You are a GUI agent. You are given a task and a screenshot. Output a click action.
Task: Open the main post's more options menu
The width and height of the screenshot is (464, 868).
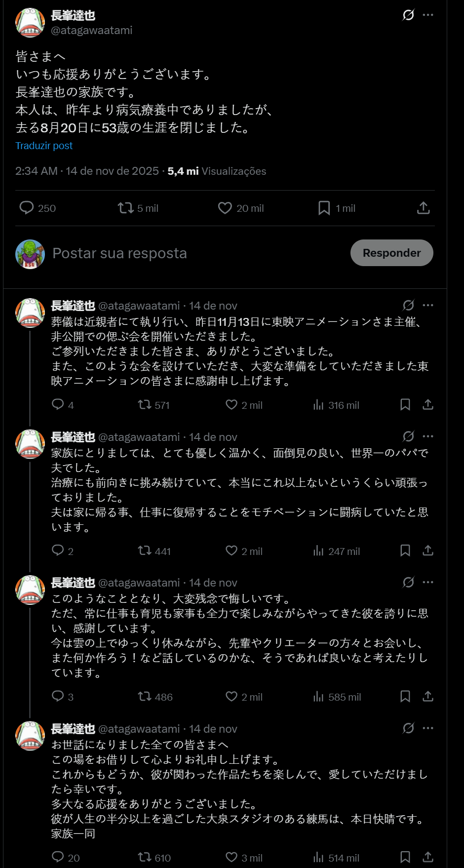428,15
